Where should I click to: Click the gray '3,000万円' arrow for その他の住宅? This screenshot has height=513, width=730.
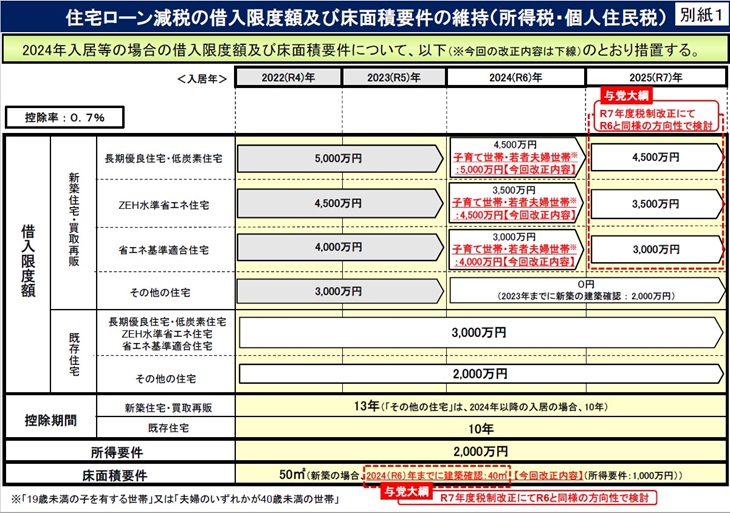coord(340,291)
